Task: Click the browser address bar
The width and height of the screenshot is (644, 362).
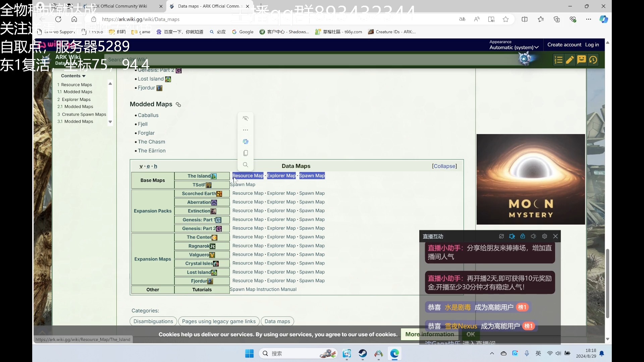Action: (x=275, y=19)
